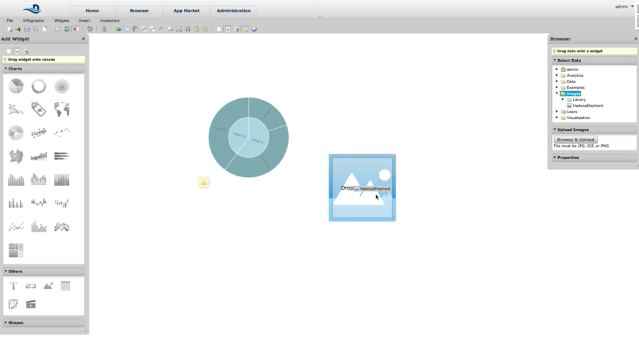Screen dimensions: 639x361
Task: Click the yellow warning icon near chart
Action: [x=204, y=183]
